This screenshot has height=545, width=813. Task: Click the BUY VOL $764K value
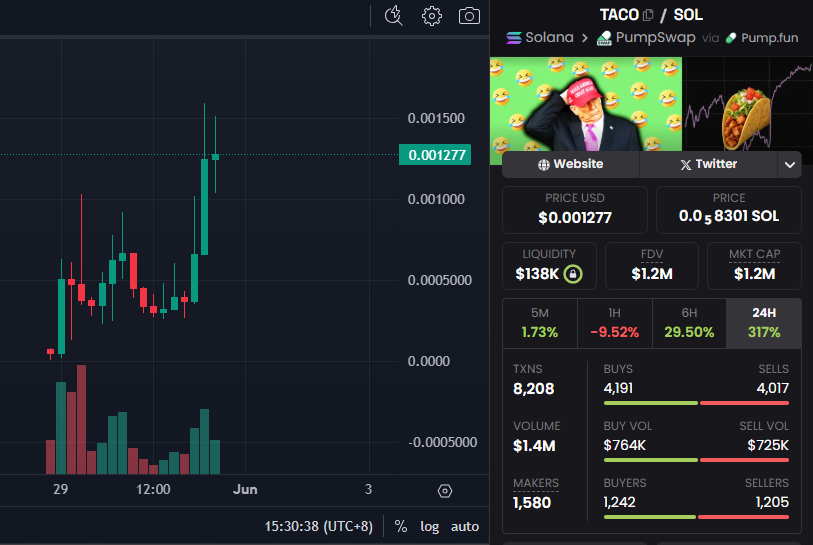(625, 445)
